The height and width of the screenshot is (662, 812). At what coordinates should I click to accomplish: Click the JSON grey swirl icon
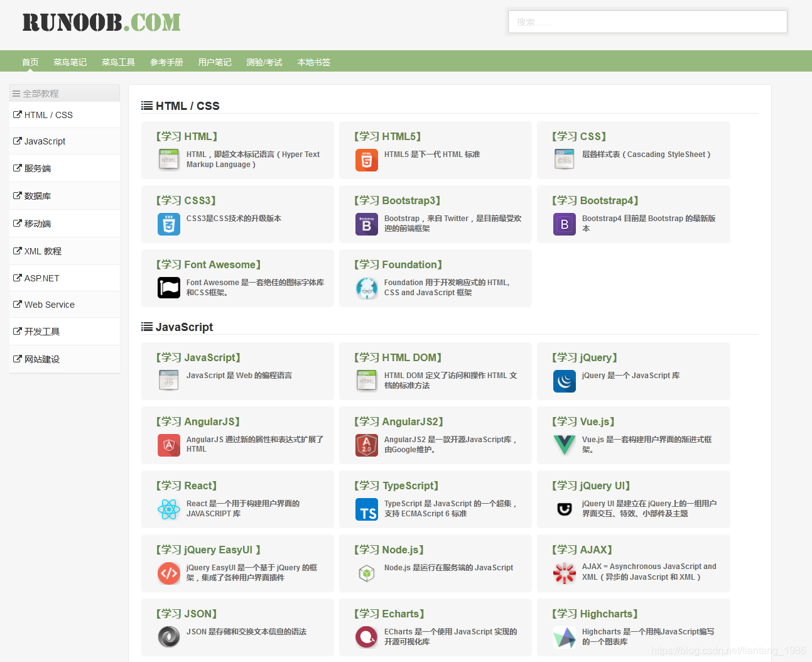point(169,637)
